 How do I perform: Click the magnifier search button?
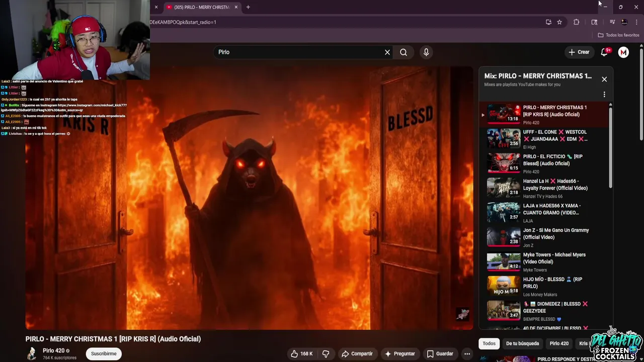coord(404,52)
